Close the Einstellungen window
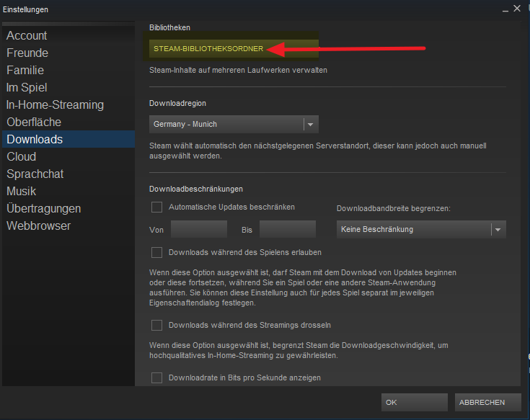 click(x=517, y=9)
